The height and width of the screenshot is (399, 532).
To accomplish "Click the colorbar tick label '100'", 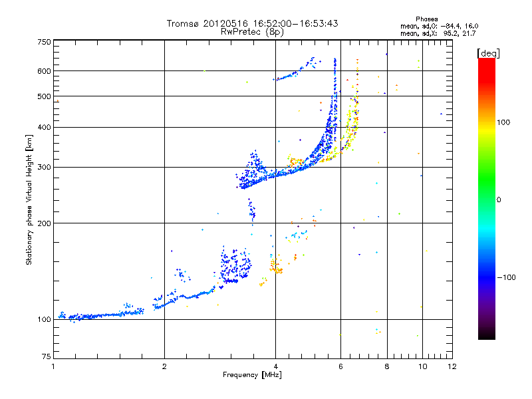I will pos(503,122).
